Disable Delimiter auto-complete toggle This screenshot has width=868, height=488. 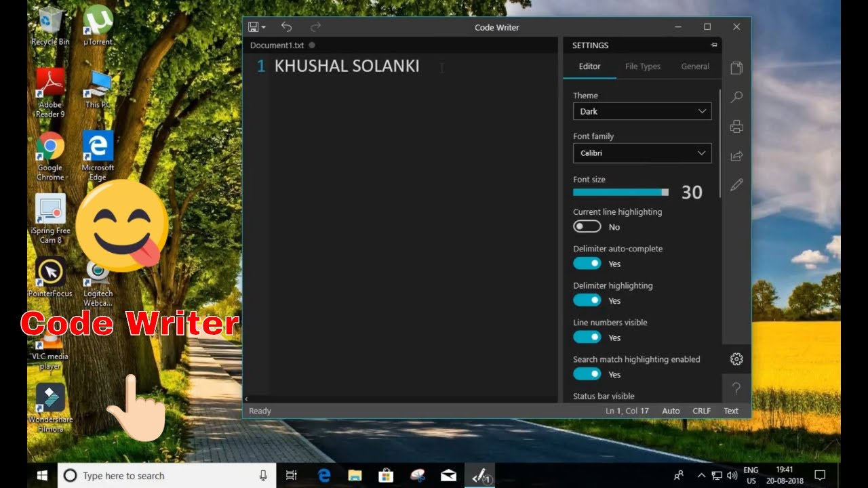pos(587,264)
